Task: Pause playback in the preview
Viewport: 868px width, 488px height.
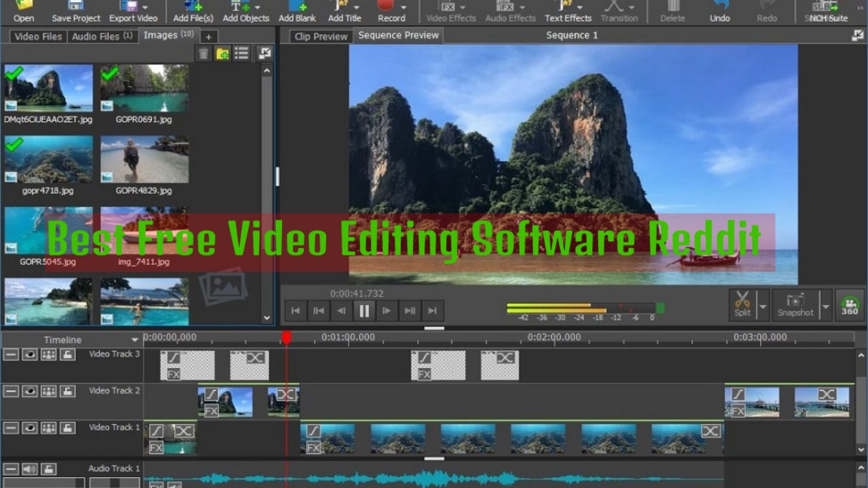Action: pyautogui.click(x=364, y=311)
